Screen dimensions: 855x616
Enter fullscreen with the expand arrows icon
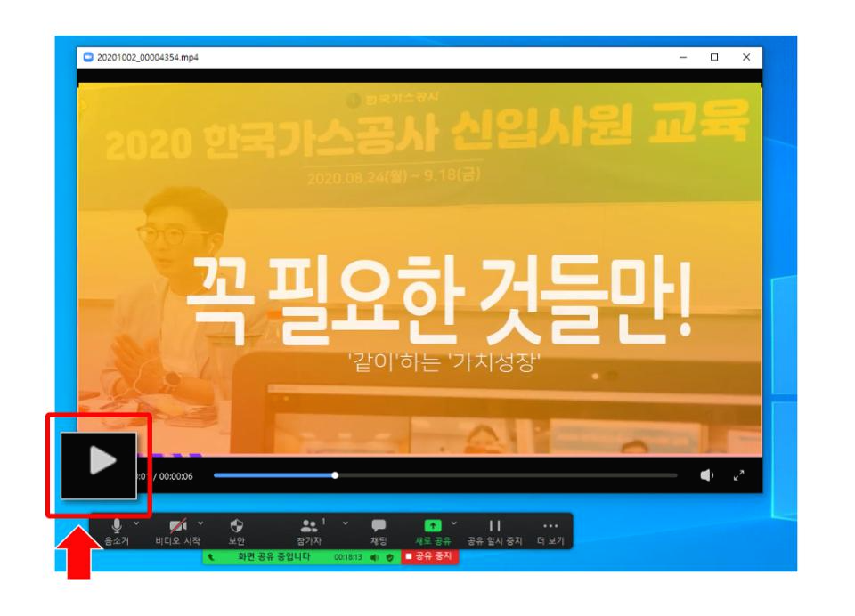[x=739, y=475]
